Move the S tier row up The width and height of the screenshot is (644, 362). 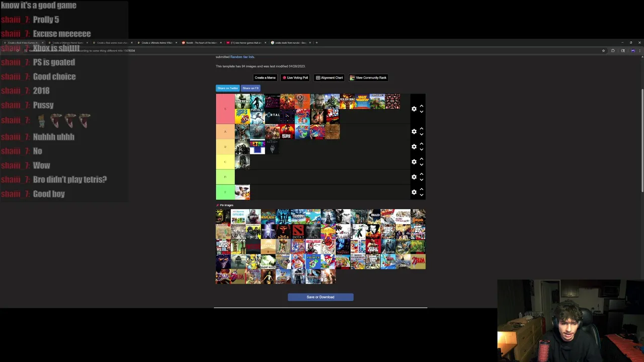pos(422,106)
